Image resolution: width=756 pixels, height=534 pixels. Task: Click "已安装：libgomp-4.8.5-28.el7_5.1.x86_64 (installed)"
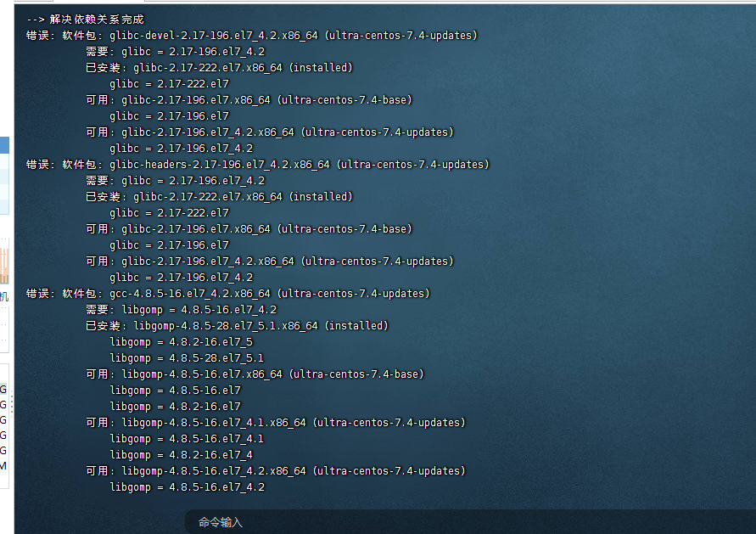pyautogui.click(x=238, y=326)
